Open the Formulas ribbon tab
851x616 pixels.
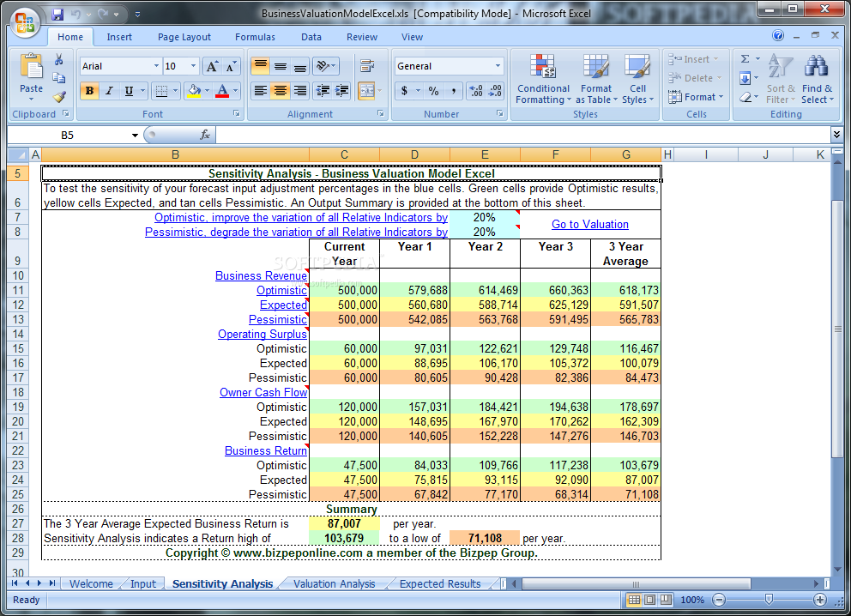(255, 37)
